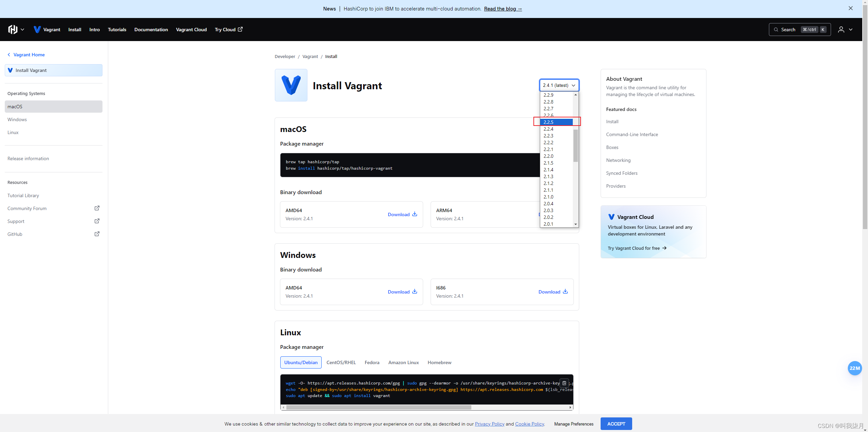
Task: Select version 2.2.0 from the list
Action: (x=556, y=156)
